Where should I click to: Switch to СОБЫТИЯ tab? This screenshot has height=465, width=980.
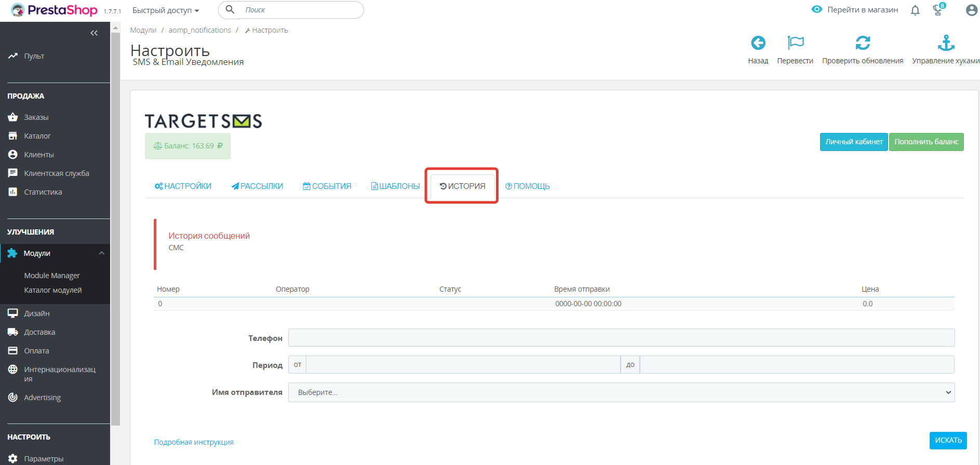tap(327, 186)
